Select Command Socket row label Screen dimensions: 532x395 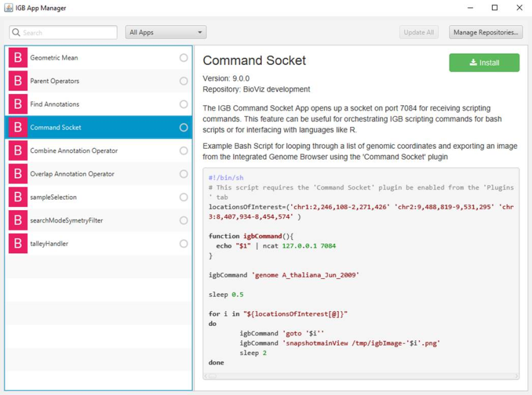[x=56, y=128]
